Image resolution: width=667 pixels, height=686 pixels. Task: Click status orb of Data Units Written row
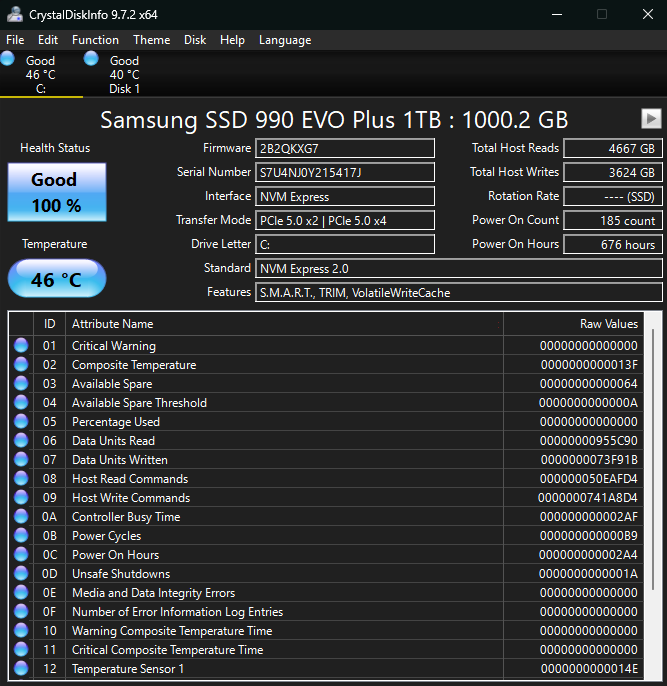(x=21, y=459)
